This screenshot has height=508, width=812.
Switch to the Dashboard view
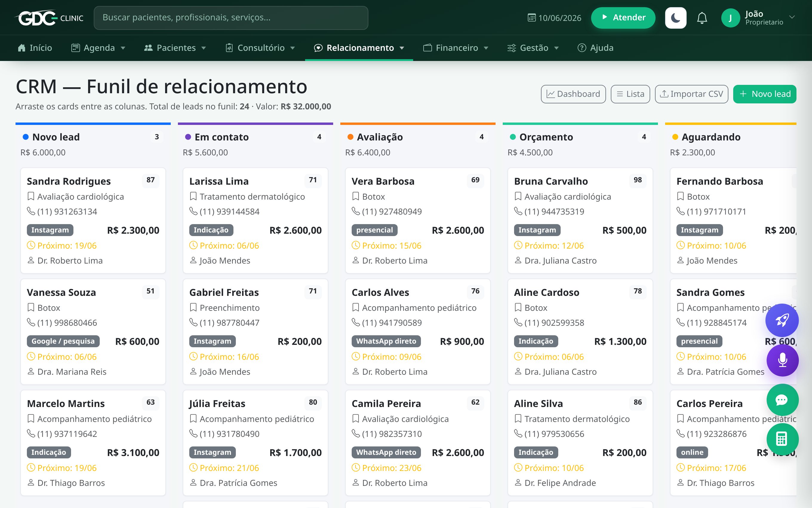point(573,94)
